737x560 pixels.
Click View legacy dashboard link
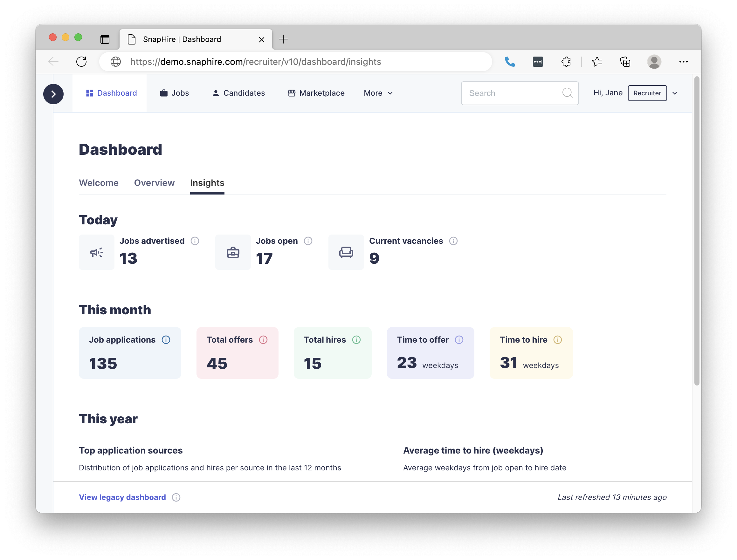pos(122,497)
